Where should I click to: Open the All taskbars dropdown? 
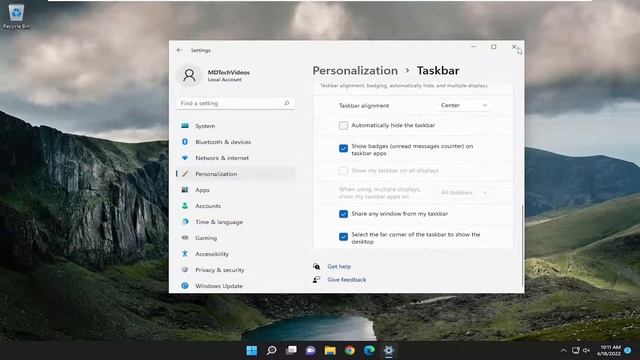tap(464, 192)
